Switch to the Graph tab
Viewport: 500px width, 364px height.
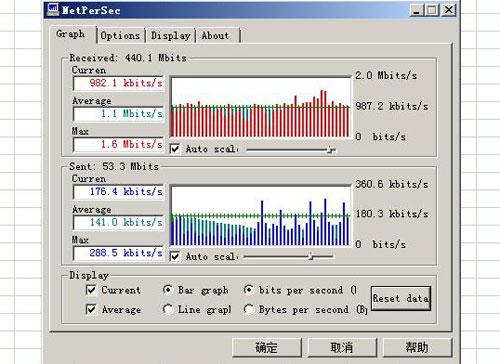coord(71,34)
